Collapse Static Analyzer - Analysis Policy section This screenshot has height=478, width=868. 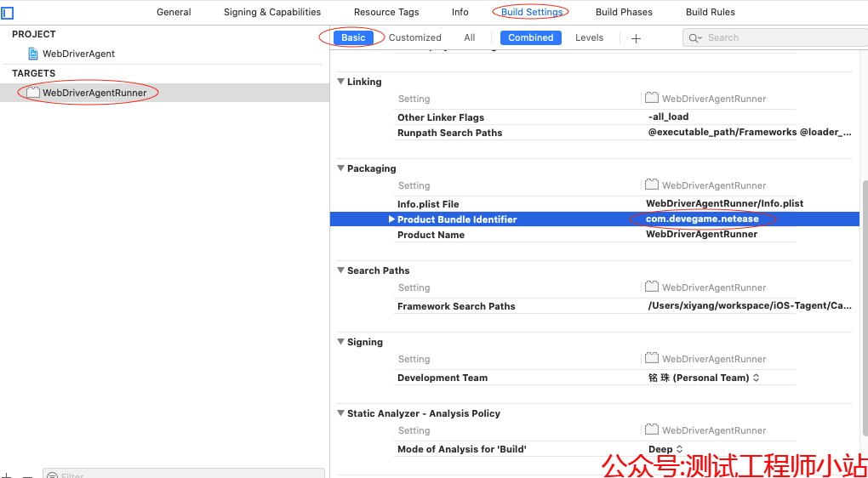pyautogui.click(x=340, y=413)
